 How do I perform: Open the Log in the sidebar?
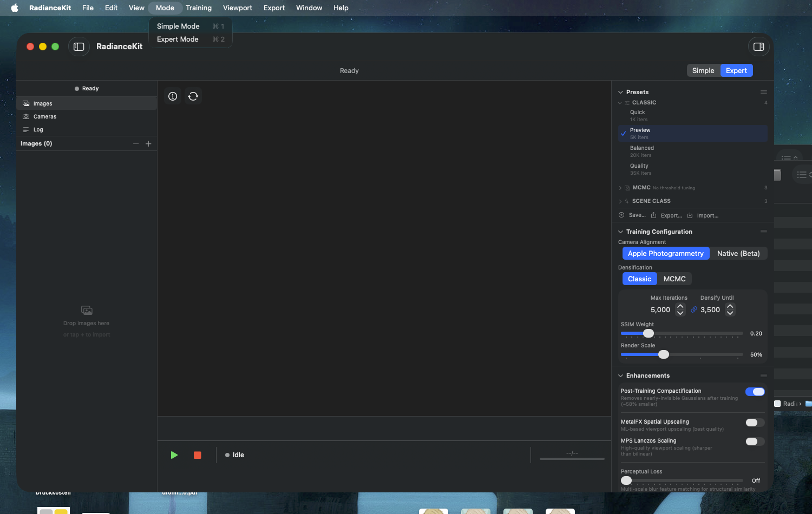(x=87, y=129)
